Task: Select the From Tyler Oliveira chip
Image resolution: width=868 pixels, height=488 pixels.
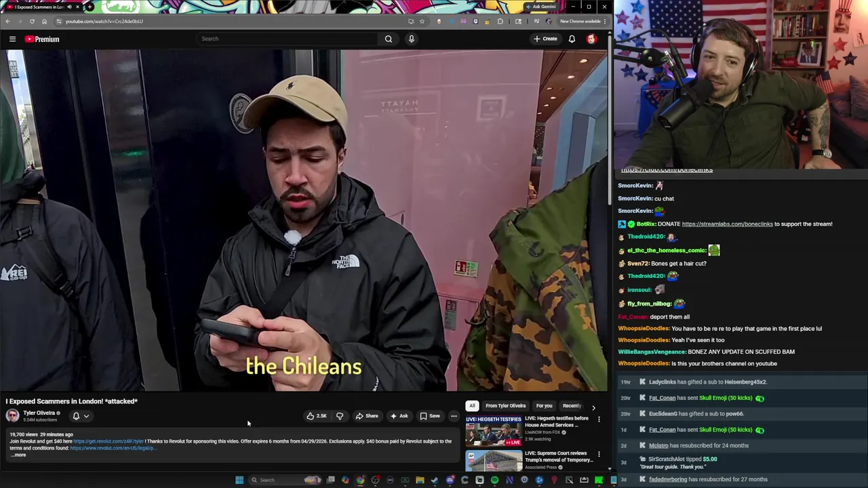Action: click(505, 406)
